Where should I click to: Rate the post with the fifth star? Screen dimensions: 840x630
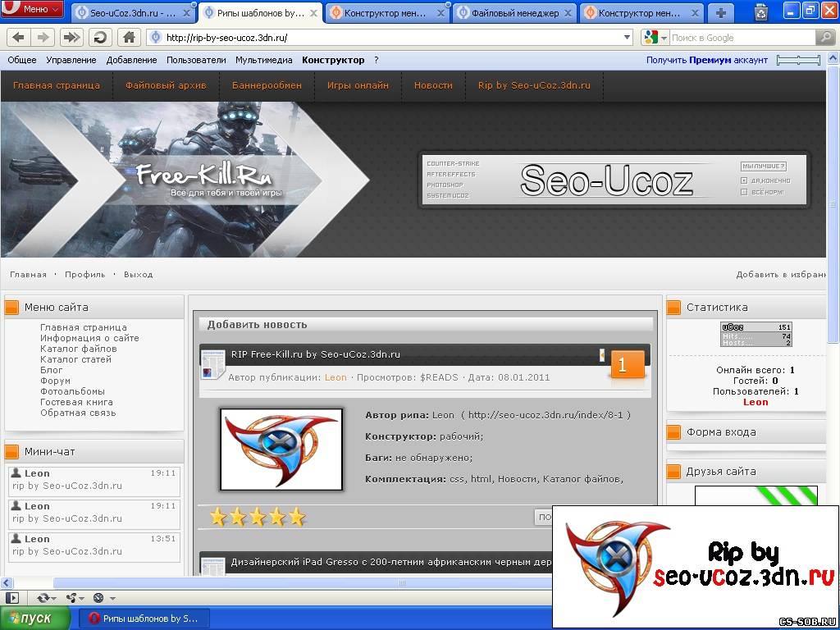click(297, 518)
